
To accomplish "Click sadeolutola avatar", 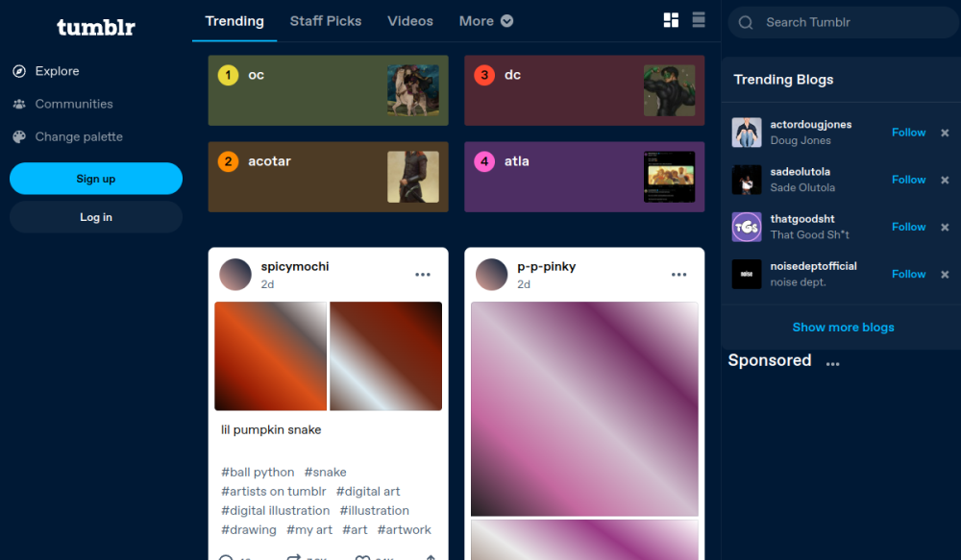I will click(x=747, y=180).
